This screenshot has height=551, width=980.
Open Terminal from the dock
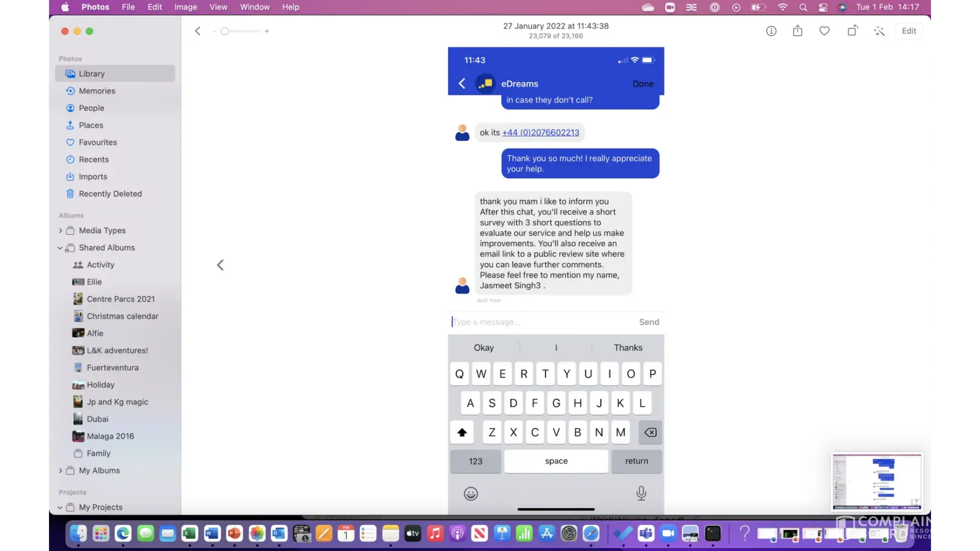713,533
